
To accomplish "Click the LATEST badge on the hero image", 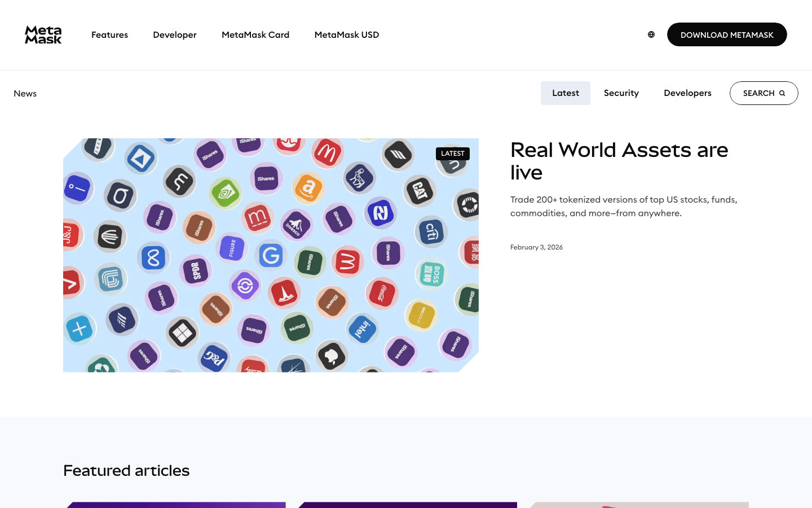I will (x=452, y=153).
